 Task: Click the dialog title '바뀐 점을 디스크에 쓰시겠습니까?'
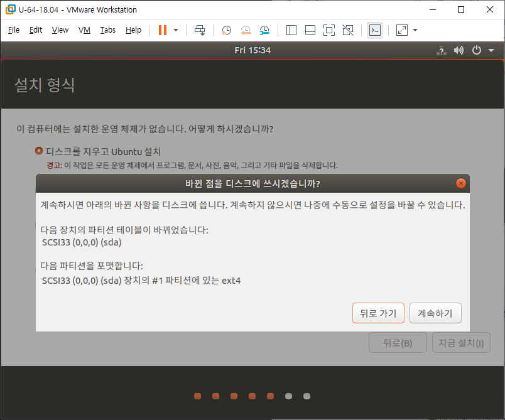[253, 183]
